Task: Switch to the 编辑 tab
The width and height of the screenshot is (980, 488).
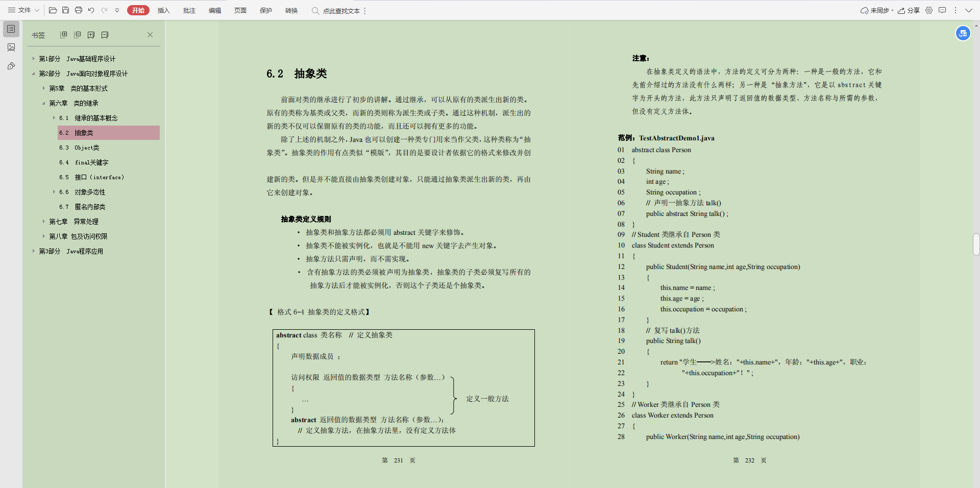Action: click(214, 10)
